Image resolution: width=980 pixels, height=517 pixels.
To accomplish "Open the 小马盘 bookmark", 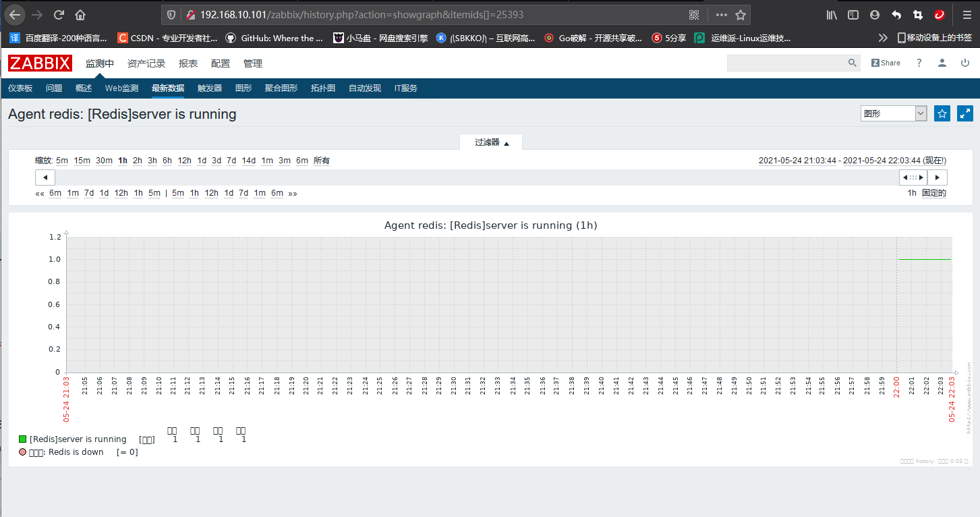I will pos(381,38).
